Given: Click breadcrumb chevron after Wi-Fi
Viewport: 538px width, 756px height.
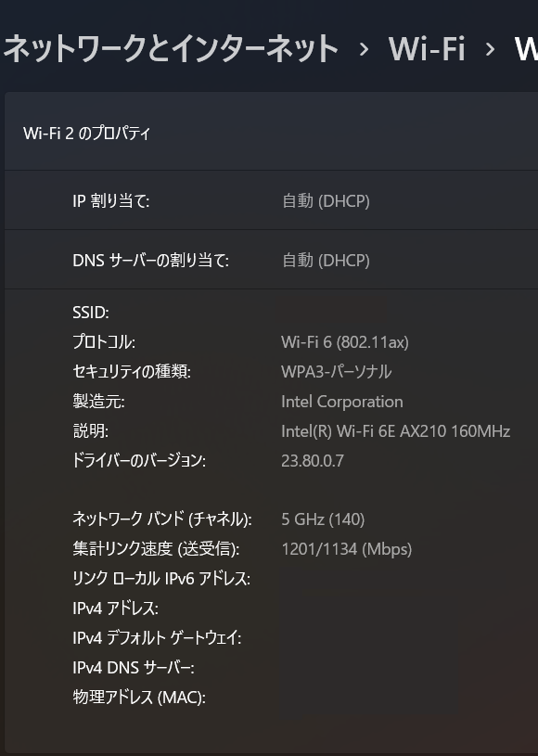Looking at the screenshot, I should pos(491,49).
